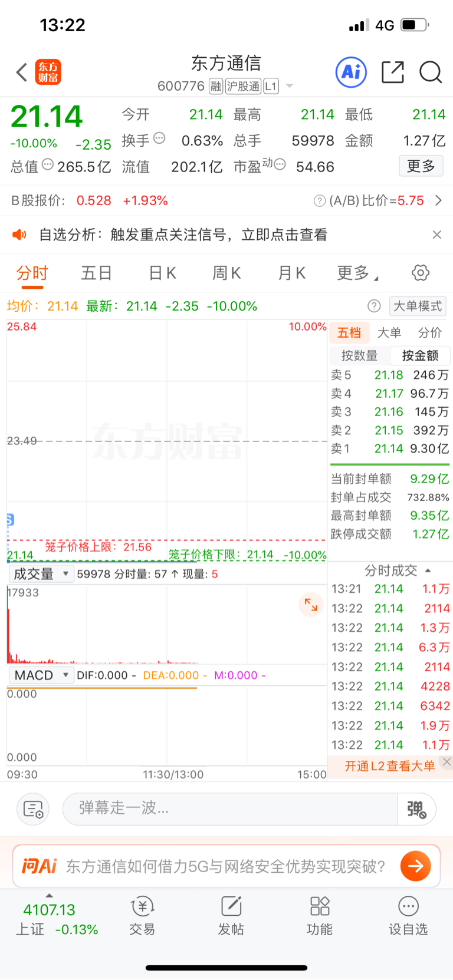
Task: Tap the 笼子价格上限 21.56 label
Action: coord(98,547)
